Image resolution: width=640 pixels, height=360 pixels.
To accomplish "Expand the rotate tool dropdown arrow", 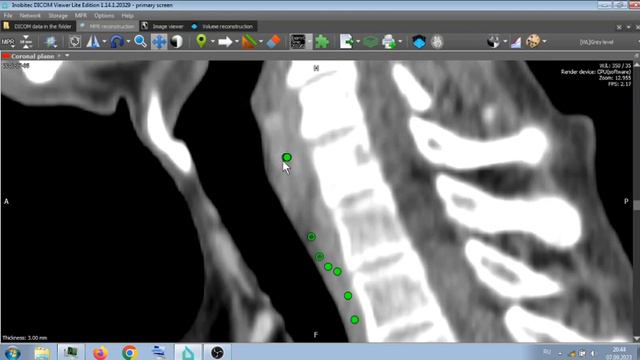I will tap(129, 42).
